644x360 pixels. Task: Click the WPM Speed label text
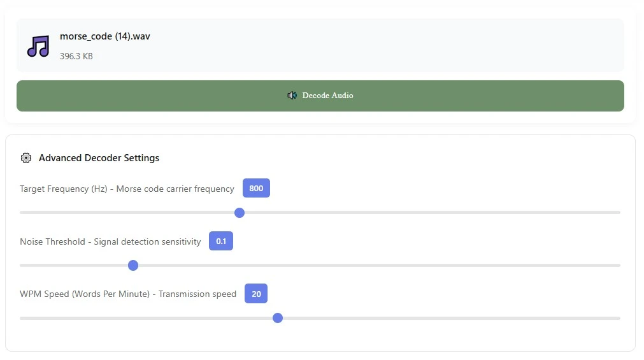128,294
